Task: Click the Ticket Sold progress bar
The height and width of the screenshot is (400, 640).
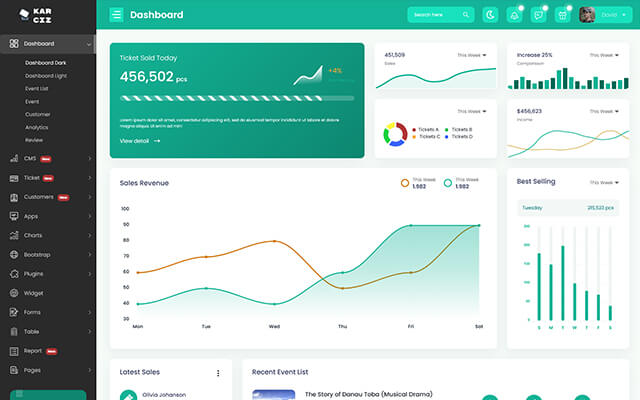Action: pos(236,98)
